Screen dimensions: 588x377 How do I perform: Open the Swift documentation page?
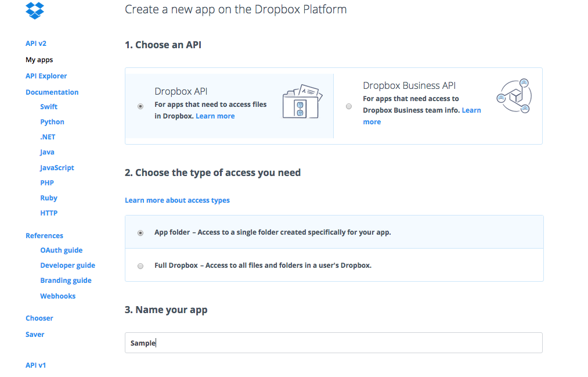(48, 106)
